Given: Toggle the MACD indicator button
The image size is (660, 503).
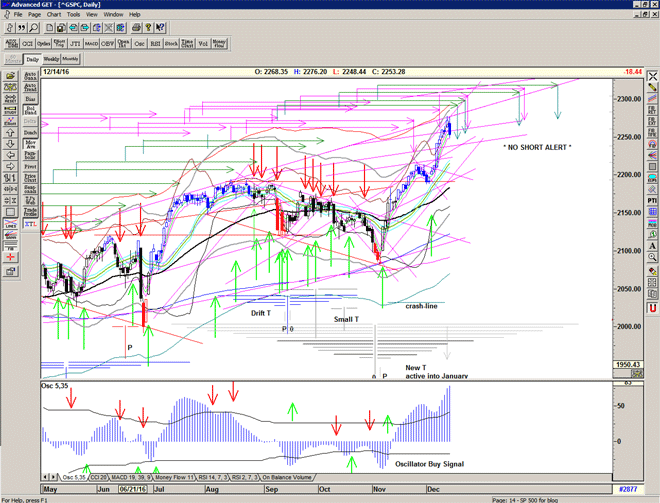Looking at the screenshot, I should pyautogui.click(x=91, y=43).
